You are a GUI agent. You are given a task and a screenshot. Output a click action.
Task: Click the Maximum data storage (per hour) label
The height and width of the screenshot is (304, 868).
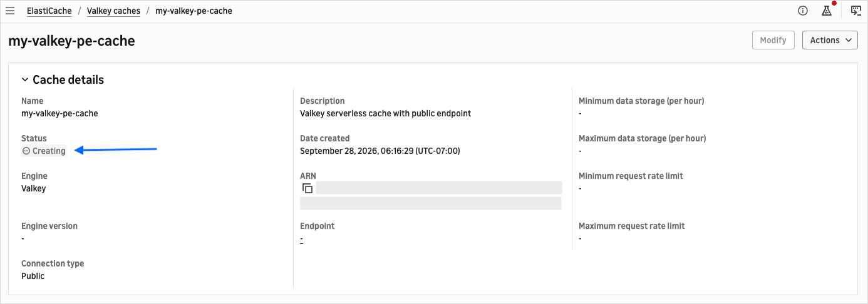643,138
